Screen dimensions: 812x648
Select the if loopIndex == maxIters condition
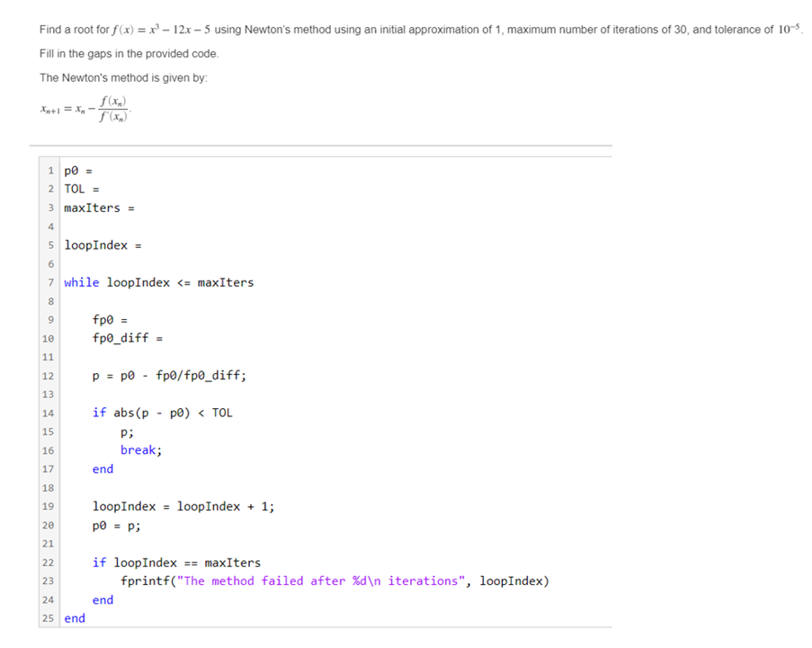pyautogui.click(x=175, y=562)
